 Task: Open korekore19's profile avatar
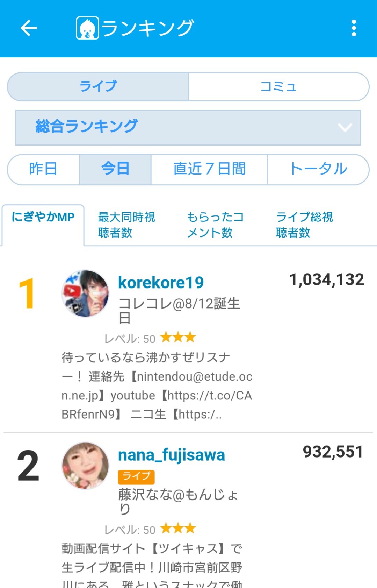pyautogui.click(x=85, y=293)
